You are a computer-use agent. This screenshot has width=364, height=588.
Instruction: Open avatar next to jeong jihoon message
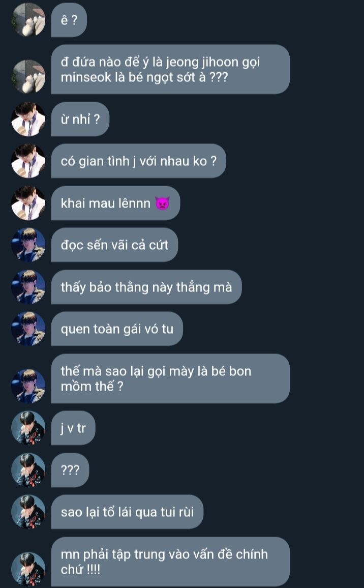coord(28,76)
